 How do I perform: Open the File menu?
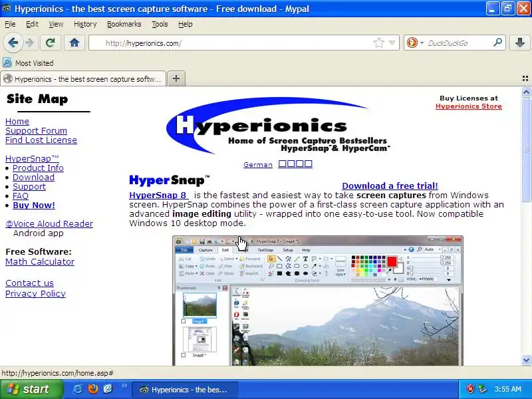tap(10, 24)
